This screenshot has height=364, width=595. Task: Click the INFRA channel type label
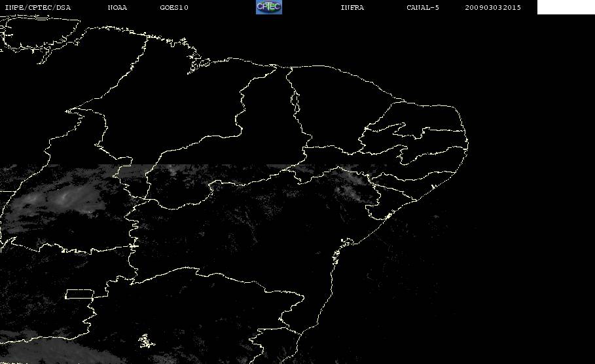point(352,7)
